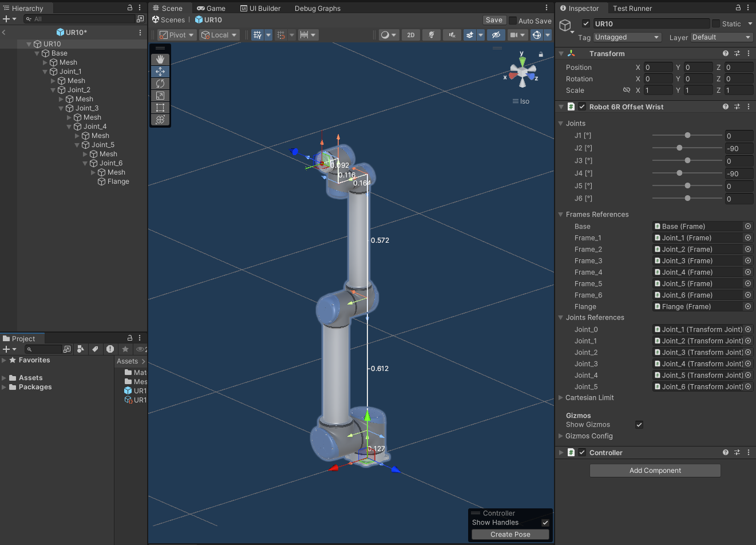This screenshot has width=756, height=545.
Task: Select the Rotate tool
Action: pyautogui.click(x=160, y=84)
